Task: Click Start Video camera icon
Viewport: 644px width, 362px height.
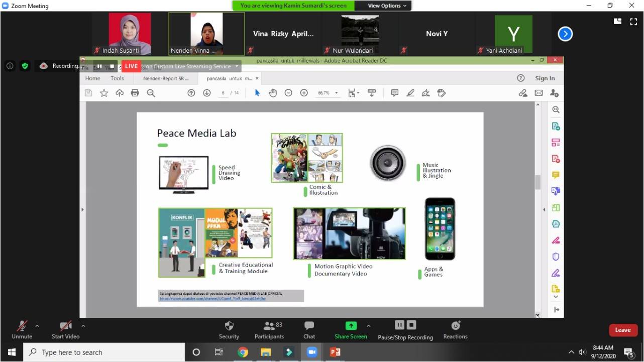Action: click(66, 326)
